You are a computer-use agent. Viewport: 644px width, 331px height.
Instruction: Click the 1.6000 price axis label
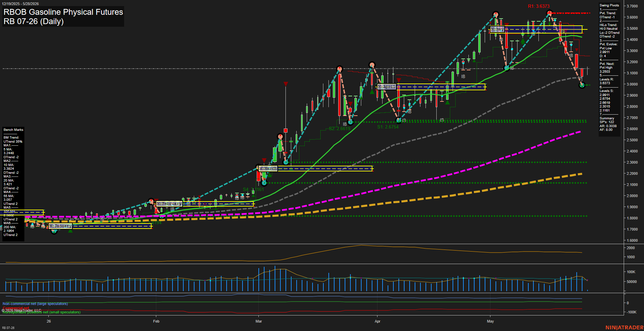pos(632,240)
